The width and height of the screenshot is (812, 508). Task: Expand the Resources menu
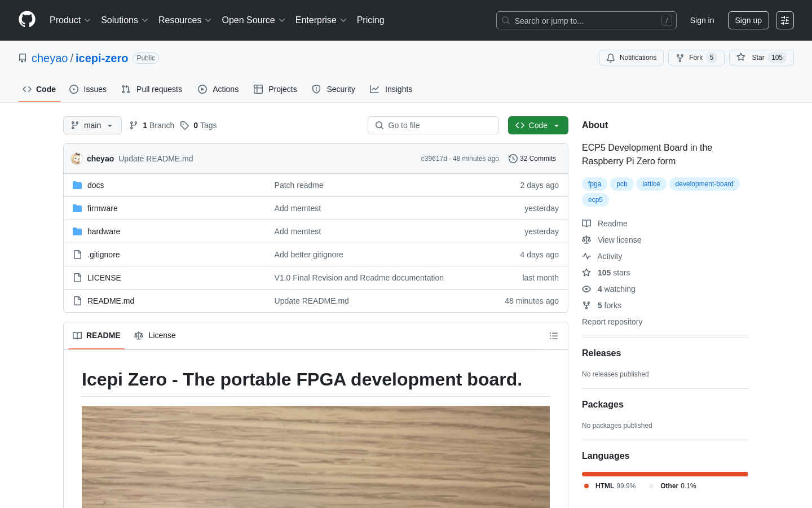click(x=185, y=20)
